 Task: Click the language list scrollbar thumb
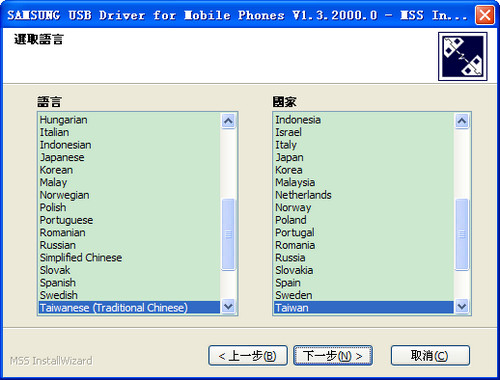coord(228,234)
